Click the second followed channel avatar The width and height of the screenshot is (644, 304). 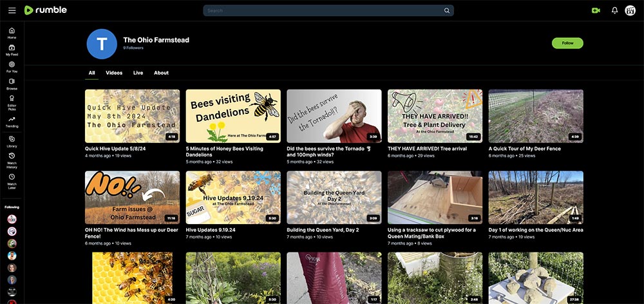(x=12, y=231)
